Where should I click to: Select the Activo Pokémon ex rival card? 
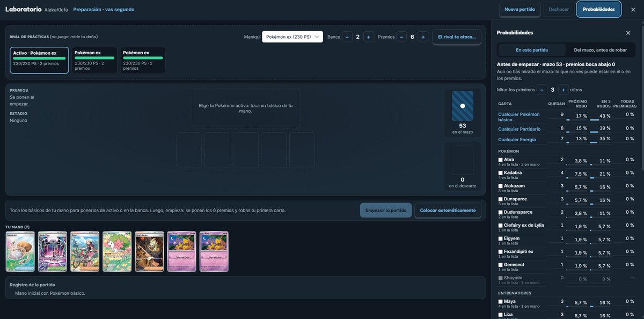point(39,60)
